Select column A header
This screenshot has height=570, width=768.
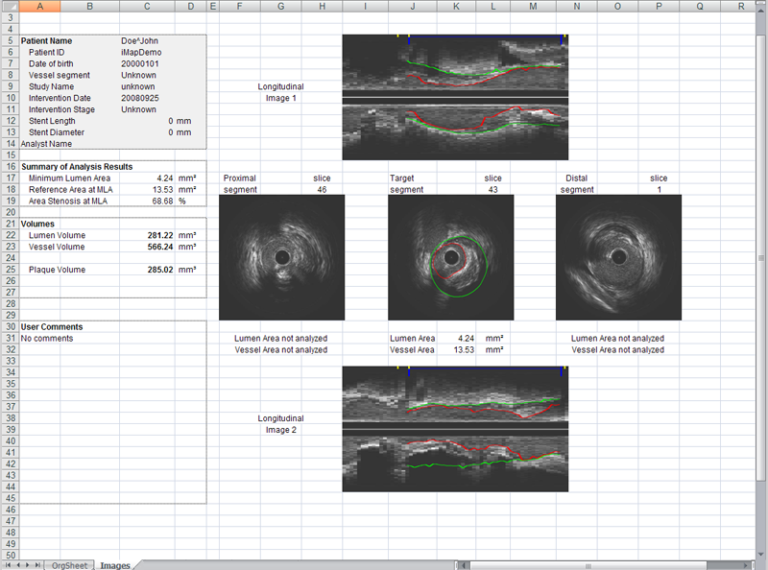[x=39, y=6]
